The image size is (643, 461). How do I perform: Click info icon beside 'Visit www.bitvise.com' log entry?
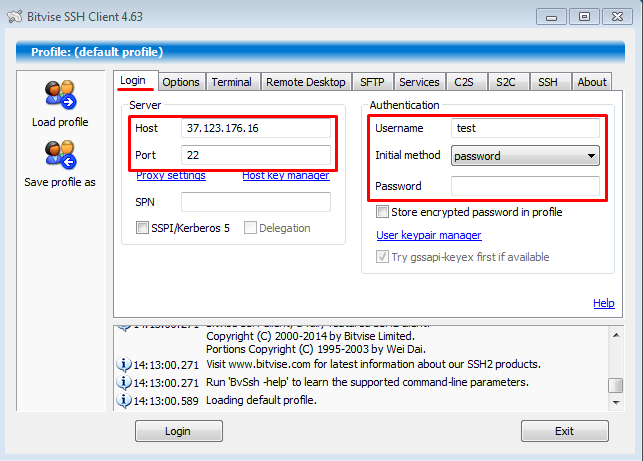coord(123,364)
